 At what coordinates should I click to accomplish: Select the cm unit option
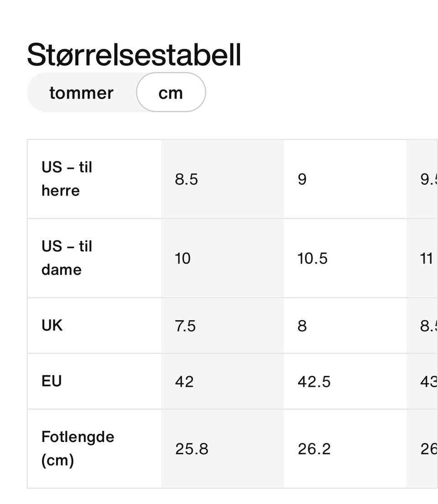coord(171,93)
